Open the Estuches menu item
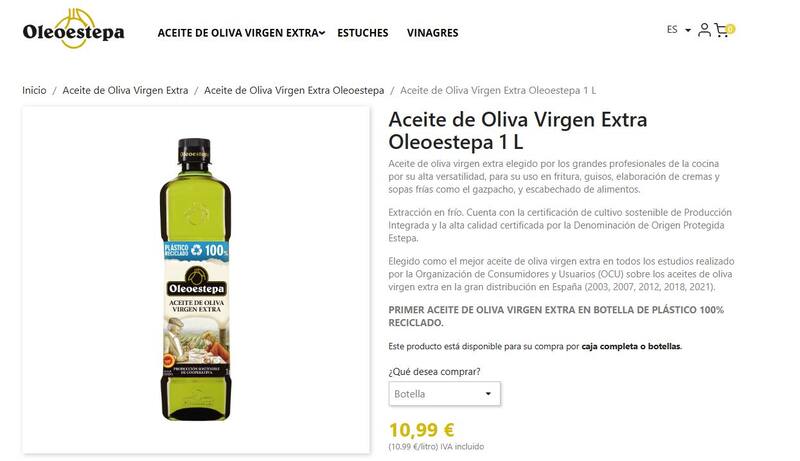 363,33
